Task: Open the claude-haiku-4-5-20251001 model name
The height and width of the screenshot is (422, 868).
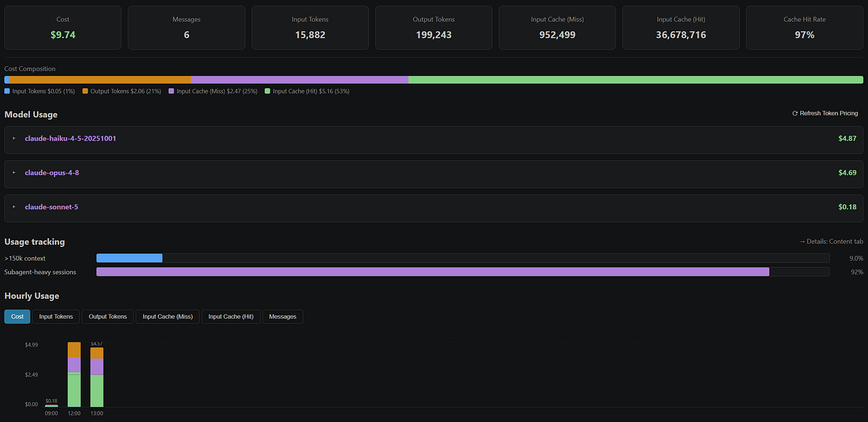Action: 70,138
